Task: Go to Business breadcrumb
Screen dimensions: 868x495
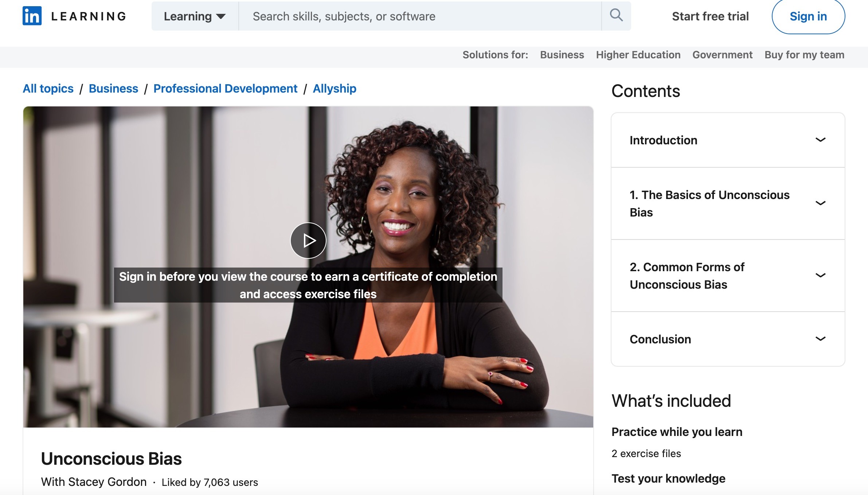Action: tap(113, 89)
